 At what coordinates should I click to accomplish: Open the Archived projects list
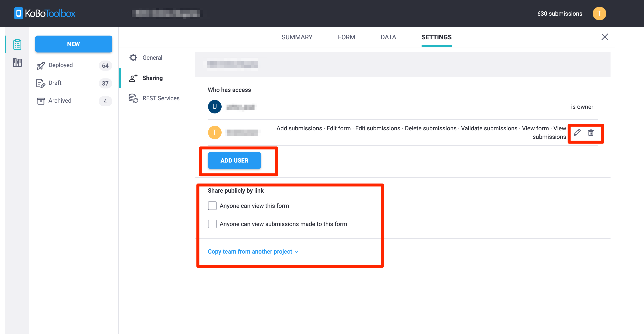coord(60,101)
